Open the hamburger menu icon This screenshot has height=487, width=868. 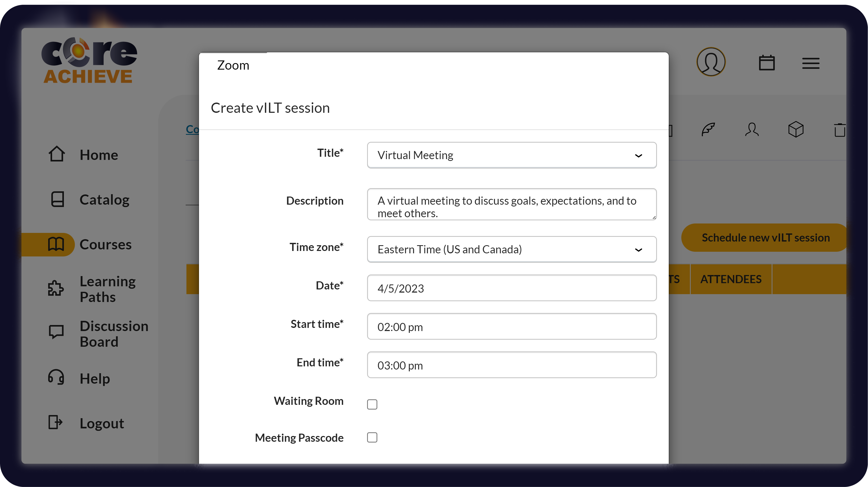click(811, 63)
